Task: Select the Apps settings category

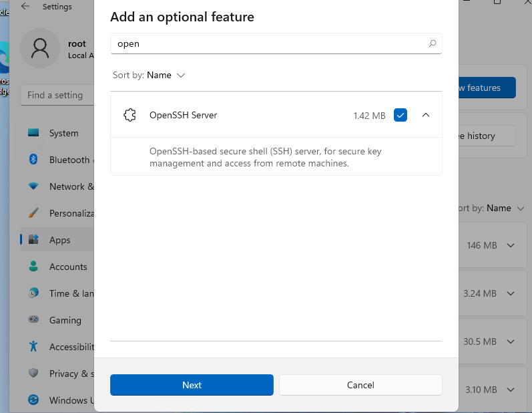Action: point(57,240)
